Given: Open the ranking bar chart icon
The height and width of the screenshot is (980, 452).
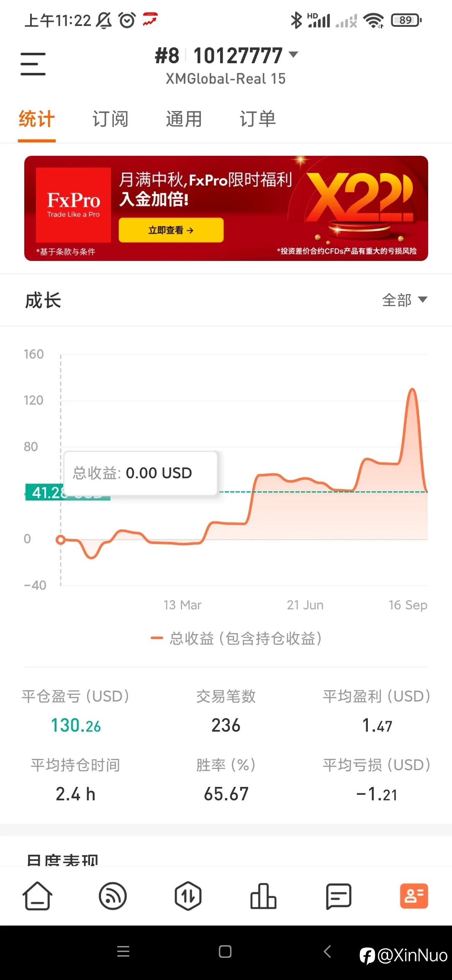Looking at the screenshot, I should point(263,896).
